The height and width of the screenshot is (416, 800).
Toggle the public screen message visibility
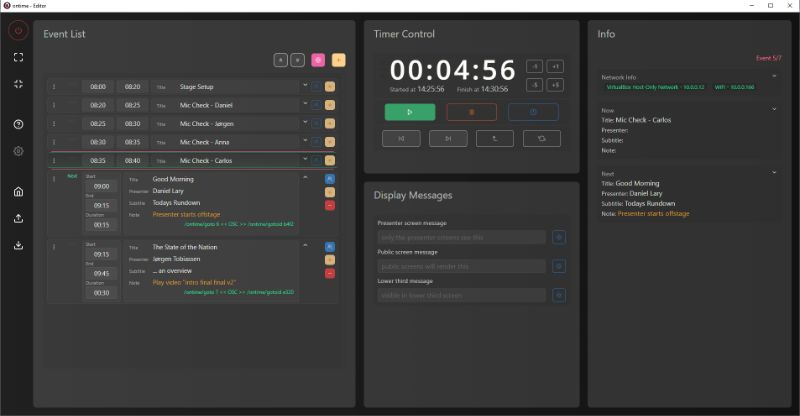pos(559,266)
